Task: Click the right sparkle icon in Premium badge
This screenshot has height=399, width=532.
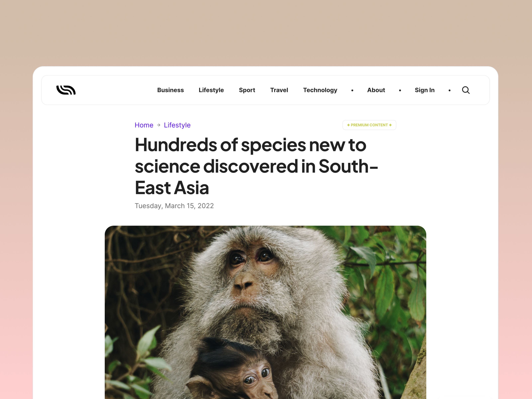Action: coord(390,125)
